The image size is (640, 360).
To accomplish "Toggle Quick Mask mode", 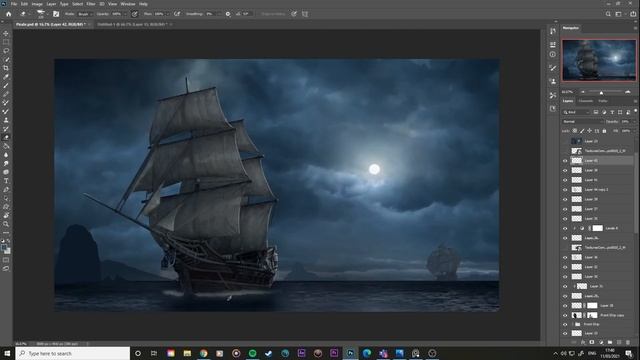I will pyautogui.click(x=6, y=260).
